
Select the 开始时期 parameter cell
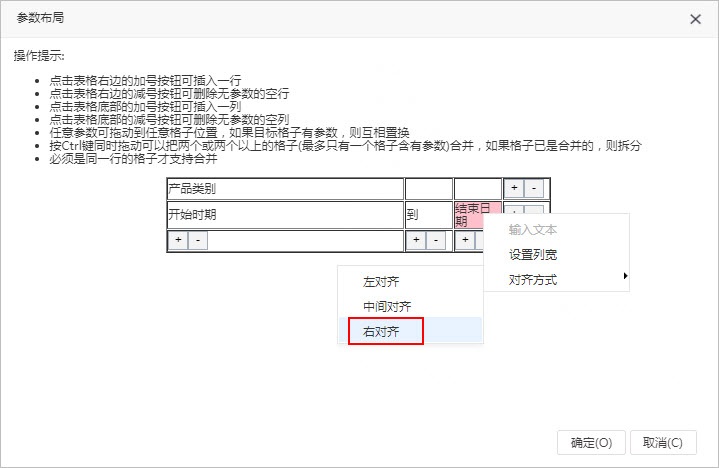(x=285, y=215)
